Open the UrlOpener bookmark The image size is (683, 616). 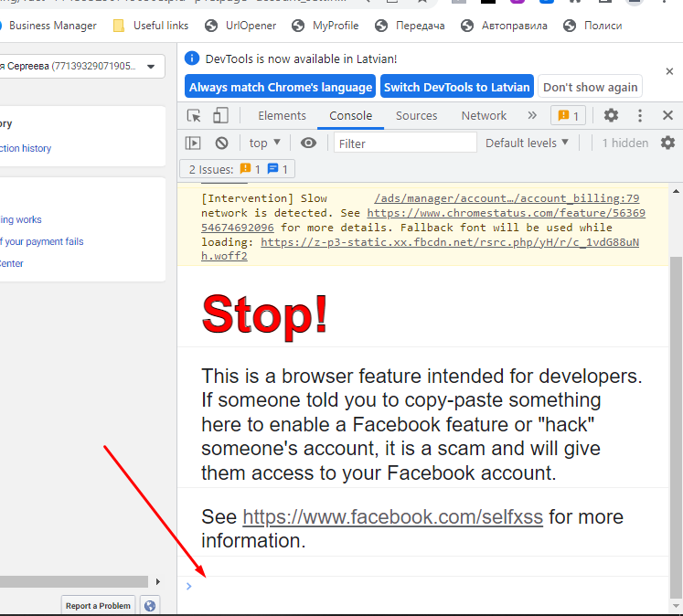[240, 26]
